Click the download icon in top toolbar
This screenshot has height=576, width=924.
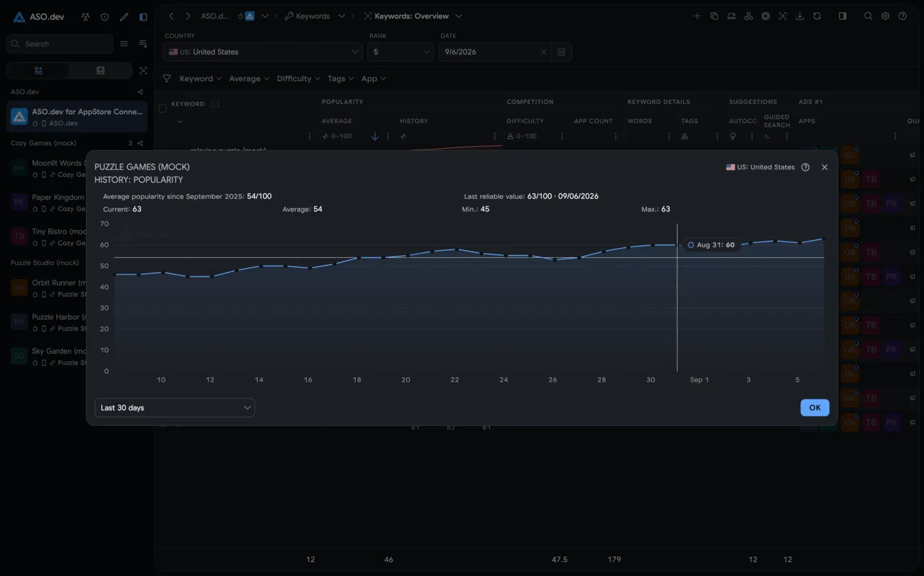tap(800, 16)
